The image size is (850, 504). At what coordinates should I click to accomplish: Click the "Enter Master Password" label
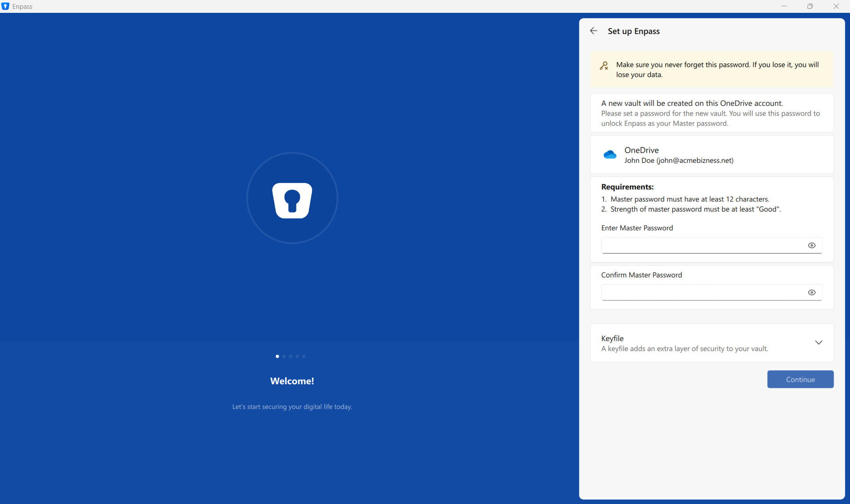click(x=637, y=228)
